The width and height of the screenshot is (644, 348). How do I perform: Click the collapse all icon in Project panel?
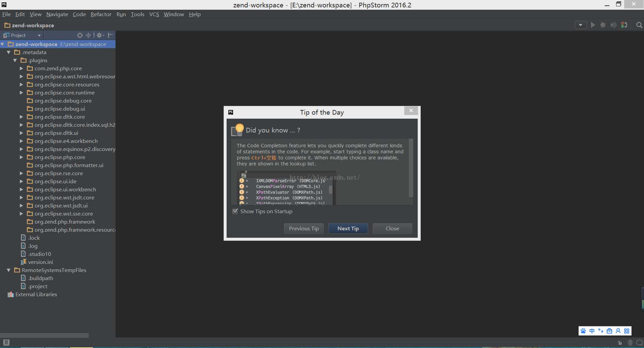(x=88, y=35)
